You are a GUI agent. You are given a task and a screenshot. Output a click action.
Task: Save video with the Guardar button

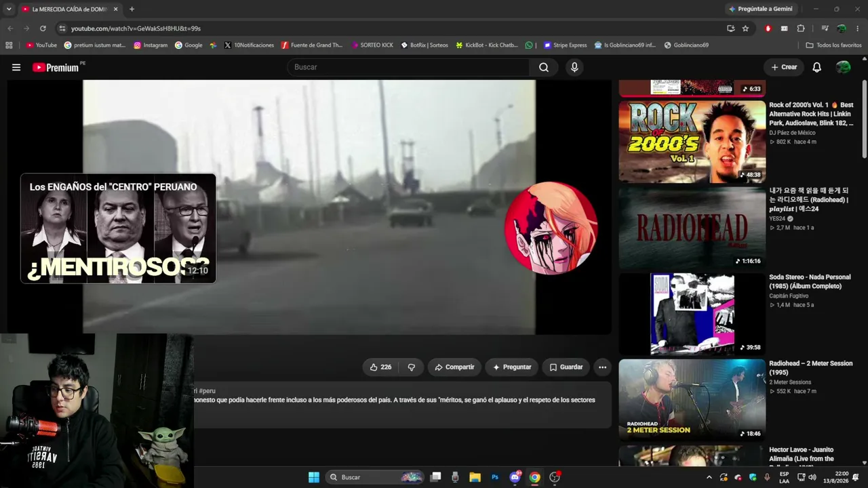click(x=566, y=367)
